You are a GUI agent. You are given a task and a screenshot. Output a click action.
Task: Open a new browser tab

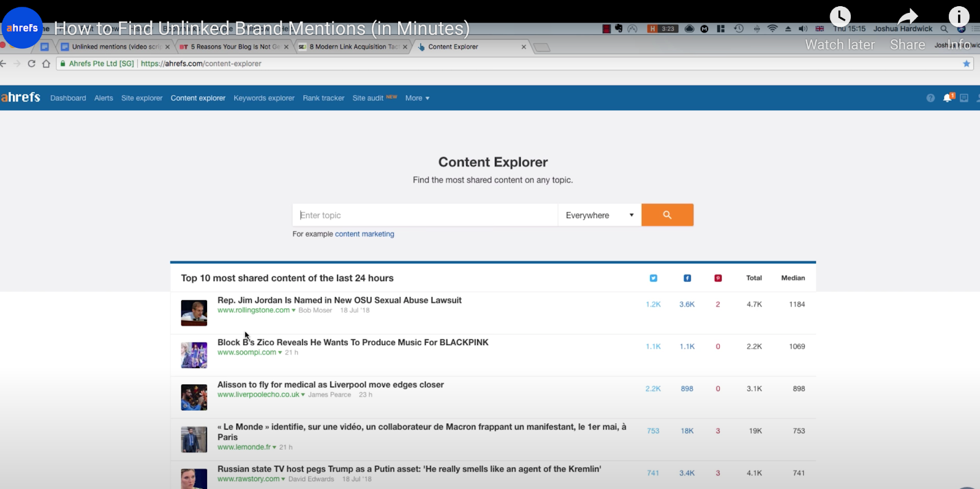point(541,47)
